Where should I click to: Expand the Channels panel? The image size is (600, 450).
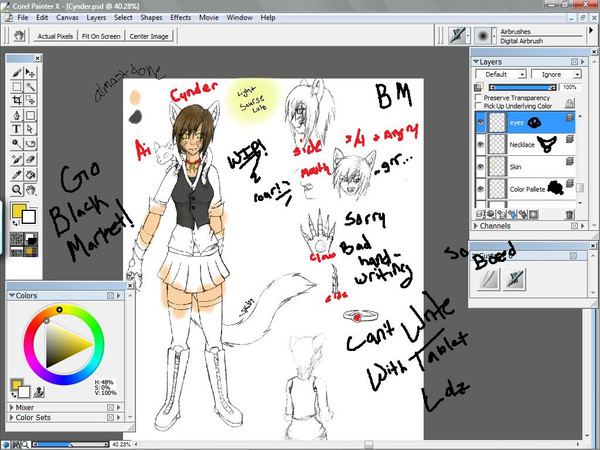(x=477, y=226)
